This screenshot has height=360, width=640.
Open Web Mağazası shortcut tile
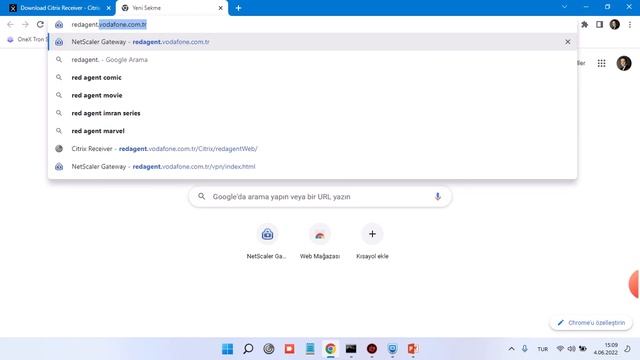(x=320, y=242)
